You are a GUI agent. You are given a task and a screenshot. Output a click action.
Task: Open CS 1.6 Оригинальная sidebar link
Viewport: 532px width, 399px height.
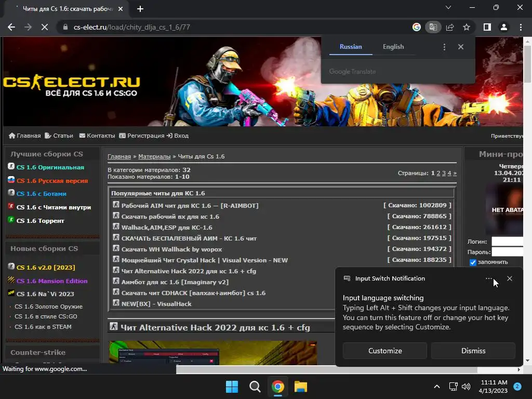pyautogui.click(x=50, y=167)
